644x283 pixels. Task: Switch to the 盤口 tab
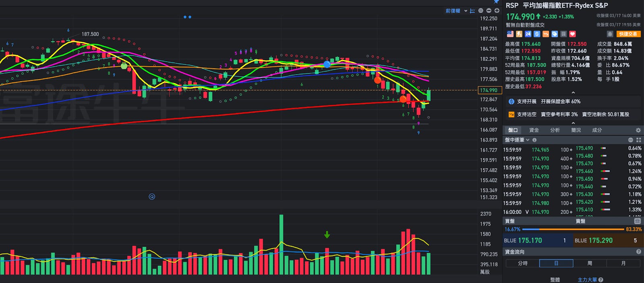click(513, 130)
